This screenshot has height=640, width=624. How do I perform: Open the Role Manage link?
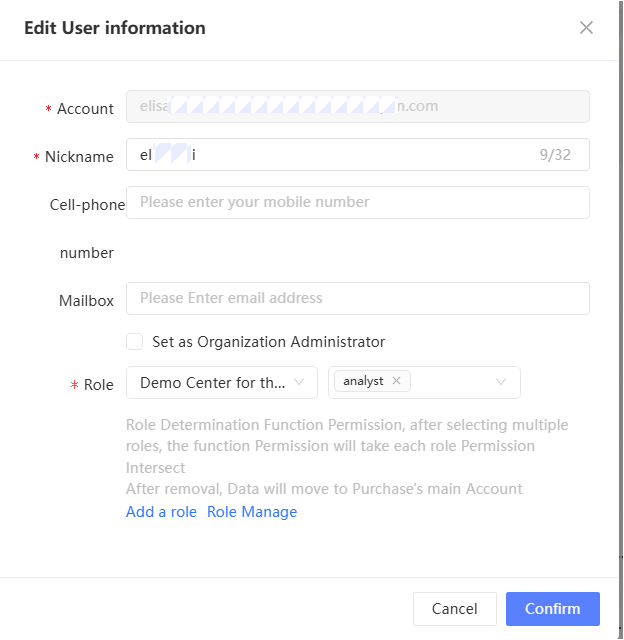point(252,512)
